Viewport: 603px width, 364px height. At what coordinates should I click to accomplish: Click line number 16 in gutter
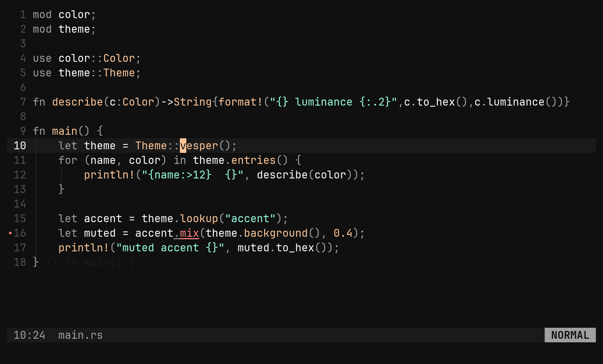[x=20, y=233]
